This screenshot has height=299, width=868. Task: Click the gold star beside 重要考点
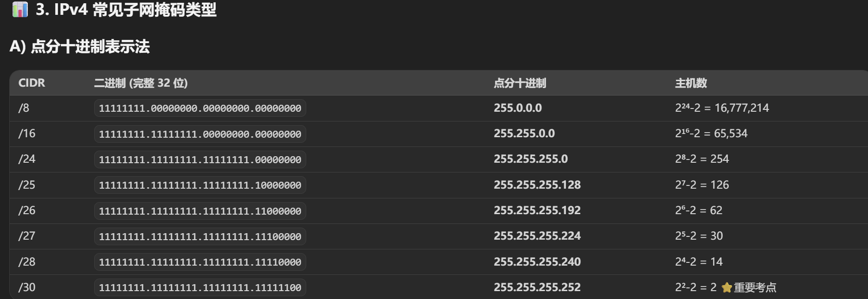727,288
